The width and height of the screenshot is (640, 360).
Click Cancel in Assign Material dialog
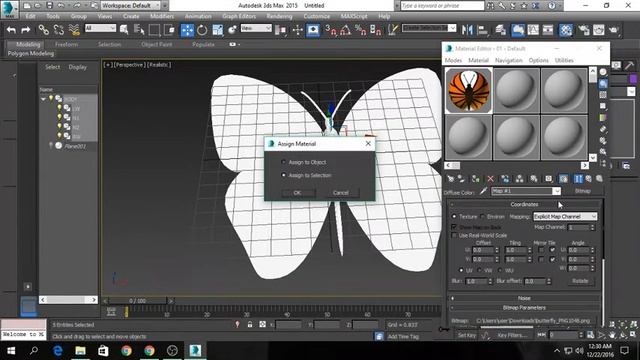click(340, 193)
